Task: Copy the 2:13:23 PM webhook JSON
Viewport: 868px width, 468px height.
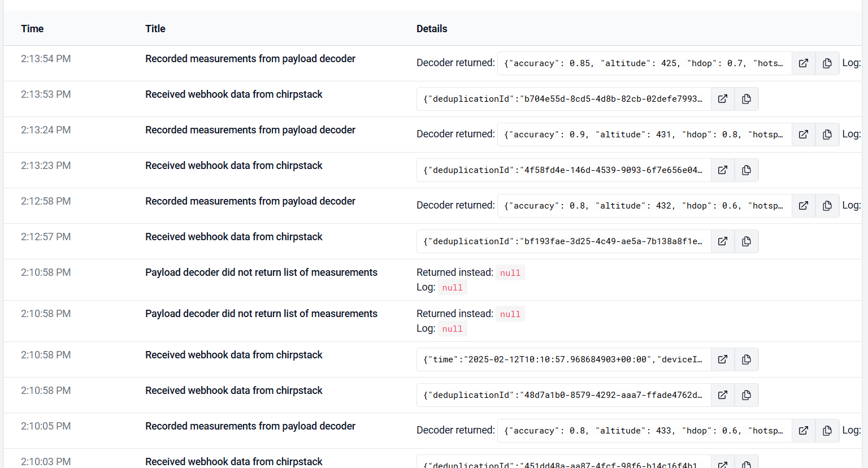Action: [x=746, y=170]
